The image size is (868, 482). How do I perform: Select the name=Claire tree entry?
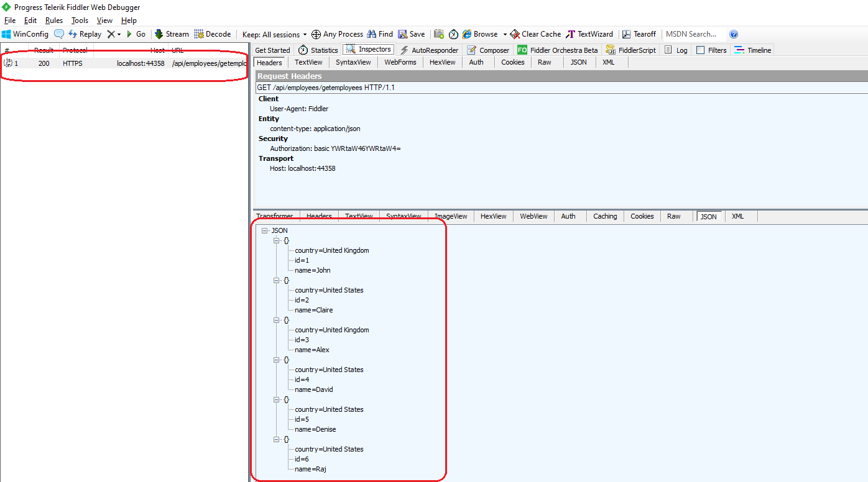(314, 310)
